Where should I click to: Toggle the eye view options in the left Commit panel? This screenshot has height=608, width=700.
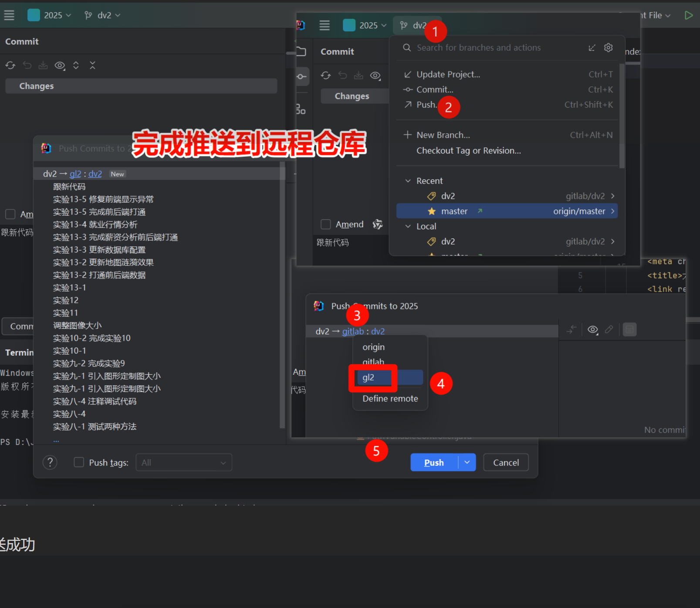[x=60, y=65]
